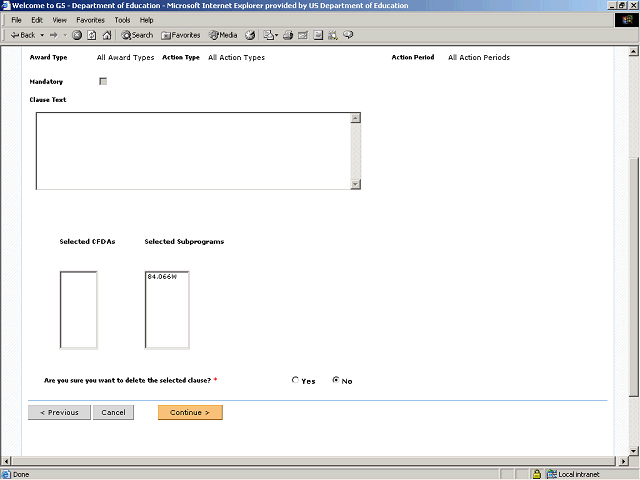Select the No radio button
The image size is (640, 480).
[x=336, y=380]
